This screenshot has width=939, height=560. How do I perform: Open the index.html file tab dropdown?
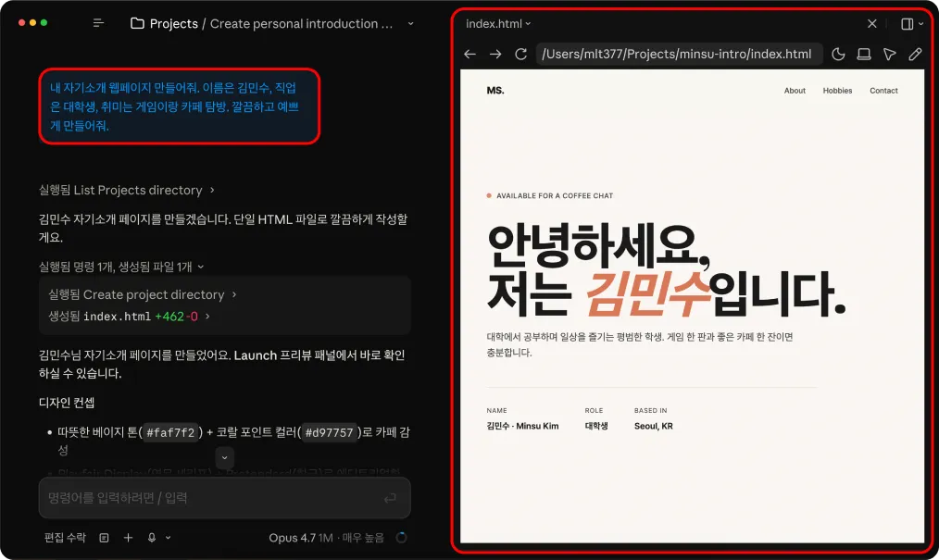point(498,23)
